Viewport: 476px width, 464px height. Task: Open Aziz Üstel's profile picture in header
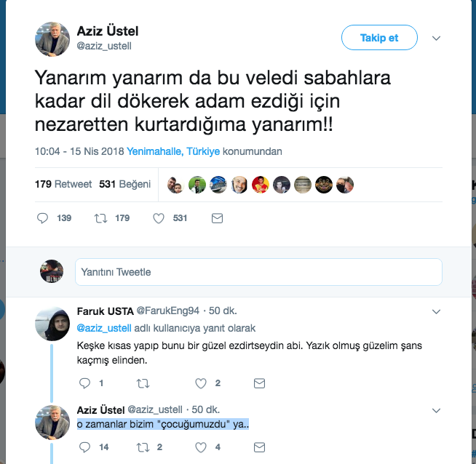pos(52,39)
